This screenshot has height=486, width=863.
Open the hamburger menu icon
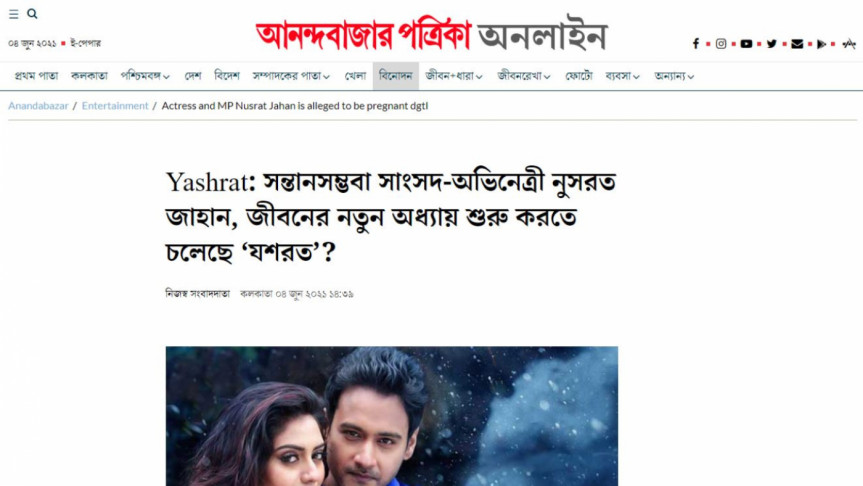pyautogui.click(x=14, y=14)
